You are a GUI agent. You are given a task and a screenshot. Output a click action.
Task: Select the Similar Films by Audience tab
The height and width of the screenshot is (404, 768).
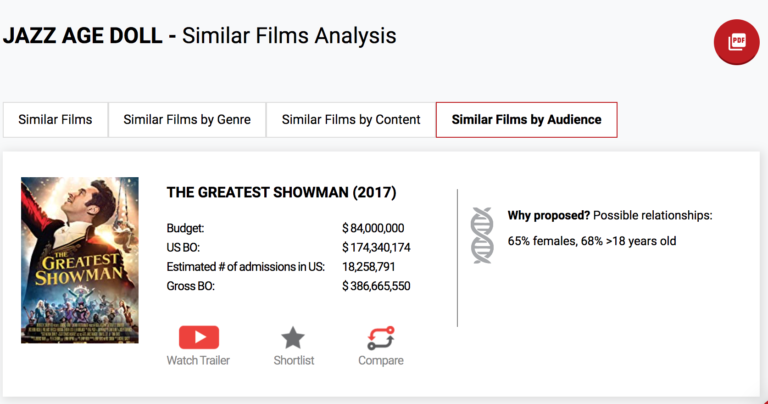pos(526,120)
